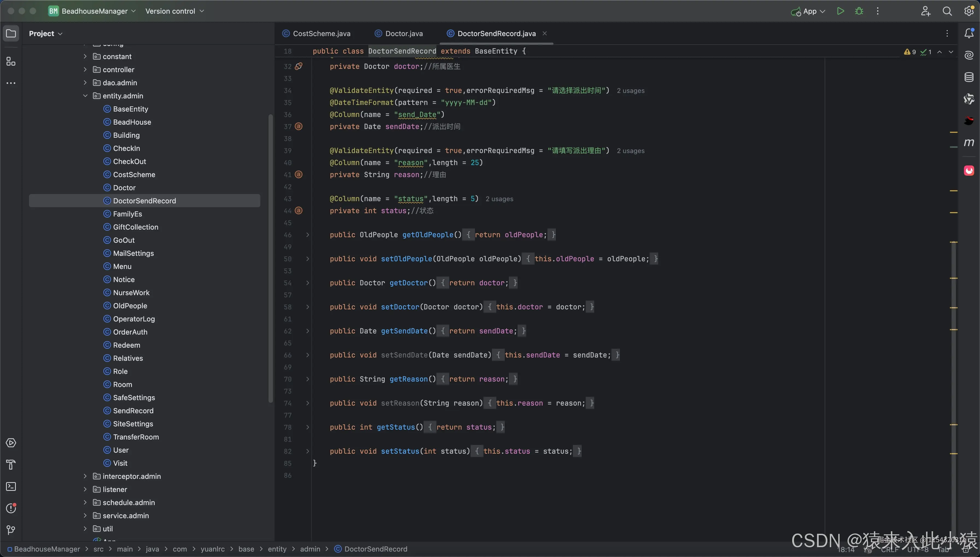This screenshot has height=557, width=980.
Task: Open the OldPeople class in project tree
Action: [x=130, y=306]
